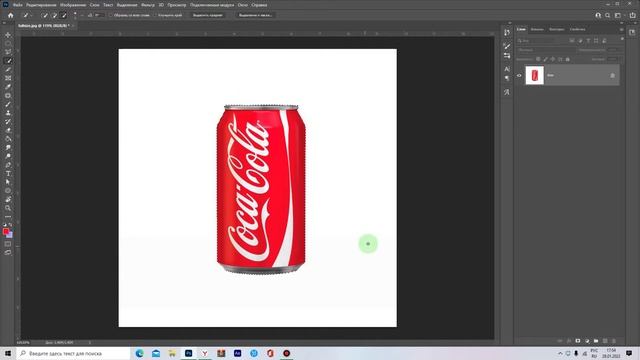Open layer blend mode dropdown
The width and height of the screenshot is (640, 360).
coord(546,50)
